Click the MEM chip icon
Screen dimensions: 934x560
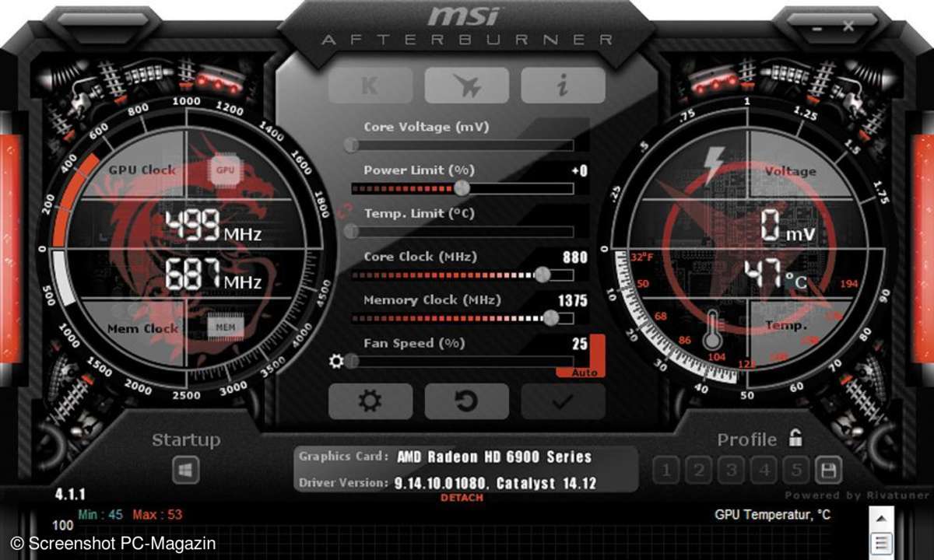[226, 327]
